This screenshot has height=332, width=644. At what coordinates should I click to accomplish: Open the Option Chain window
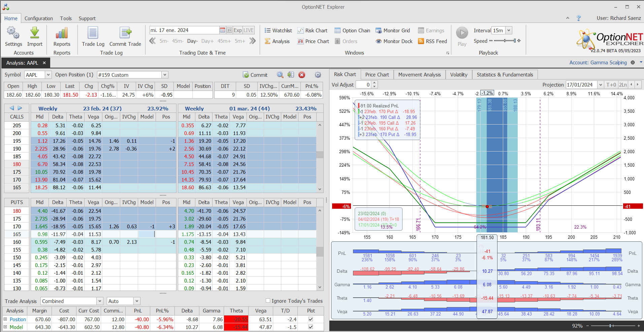tap(352, 31)
